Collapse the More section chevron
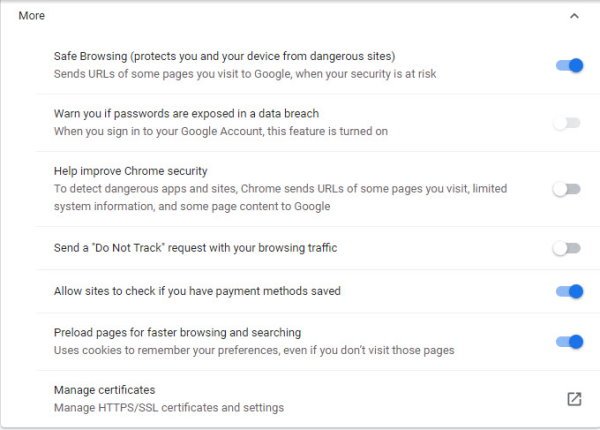Viewport: 600px width, 430px height. click(573, 16)
